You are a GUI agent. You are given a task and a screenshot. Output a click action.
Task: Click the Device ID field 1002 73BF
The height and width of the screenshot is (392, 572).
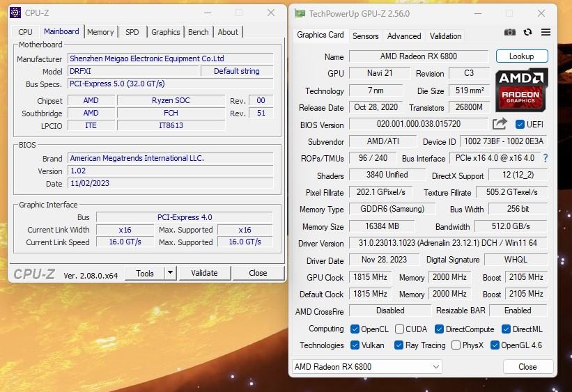click(x=504, y=141)
